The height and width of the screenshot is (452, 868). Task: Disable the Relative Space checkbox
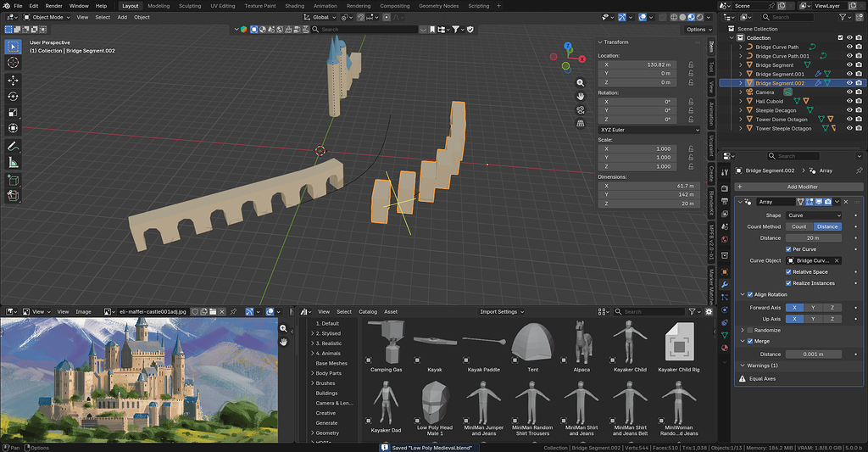point(788,272)
